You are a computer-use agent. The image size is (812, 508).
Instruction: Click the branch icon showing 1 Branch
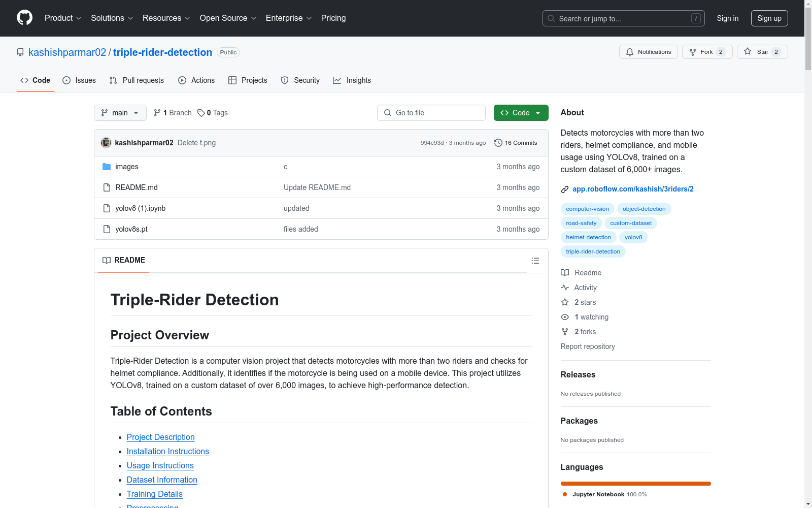[157, 113]
